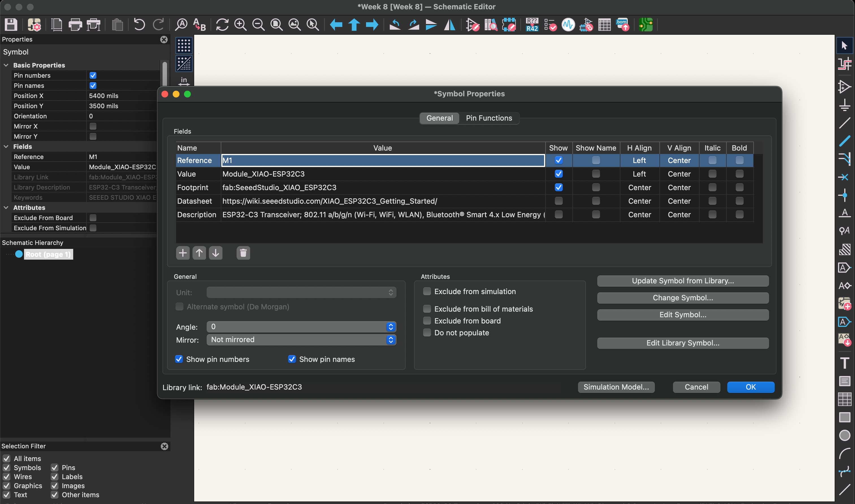Image resolution: width=855 pixels, height=504 pixels.
Task: Click the delete field trash icon
Action: 243,253
